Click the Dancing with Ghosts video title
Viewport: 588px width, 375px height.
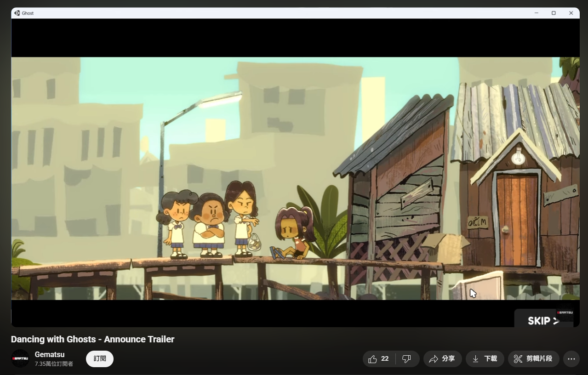point(92,340)
